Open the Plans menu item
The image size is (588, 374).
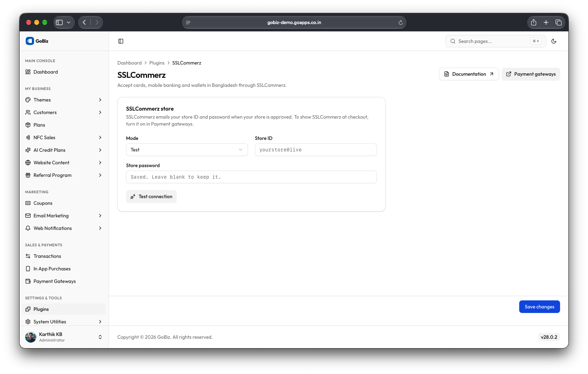64,125
